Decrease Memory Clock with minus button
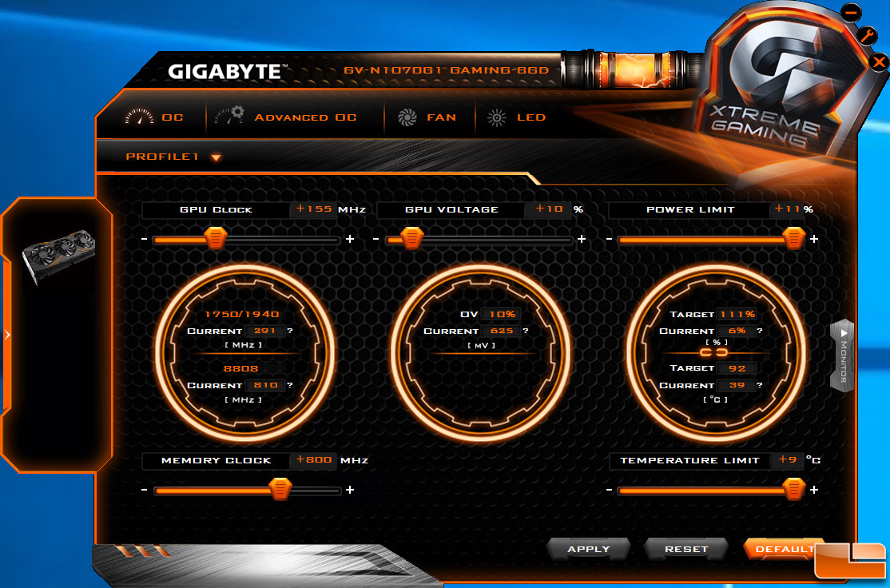The height and width of the screenshot is (588, 890). pos(144,490)
